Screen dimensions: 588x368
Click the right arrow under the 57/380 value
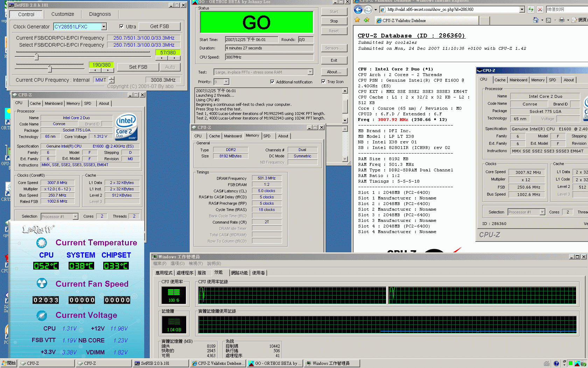pos(174,58)
